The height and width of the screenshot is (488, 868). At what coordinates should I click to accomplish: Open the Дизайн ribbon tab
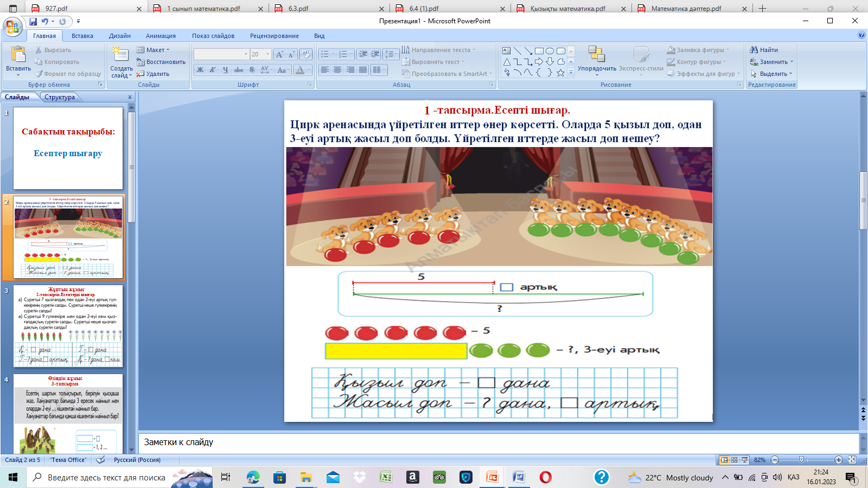point(120,36)
